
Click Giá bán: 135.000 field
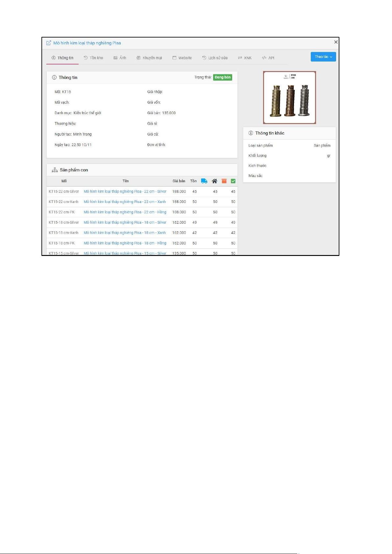pyautogui.click(x=161, y=113)
